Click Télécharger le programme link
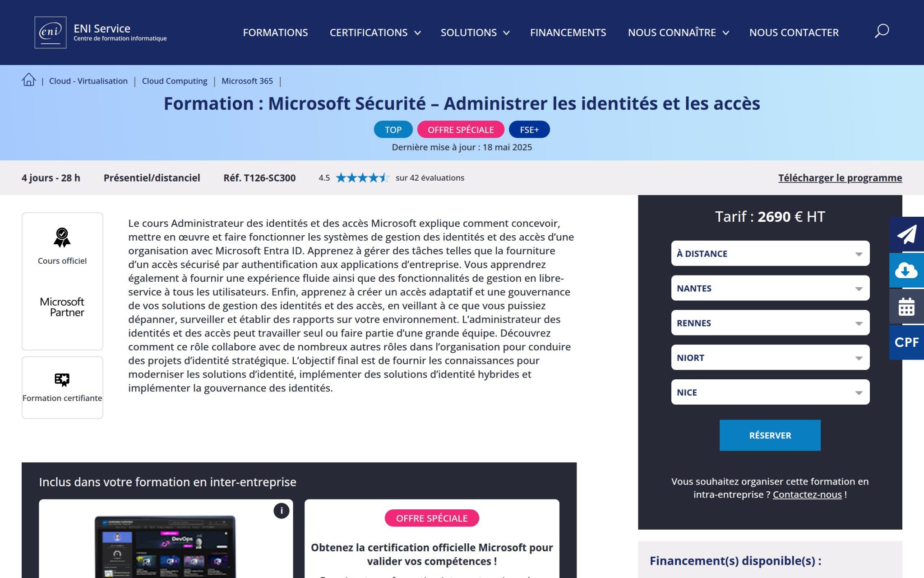924x578 pixels. (x=840, y=178)
